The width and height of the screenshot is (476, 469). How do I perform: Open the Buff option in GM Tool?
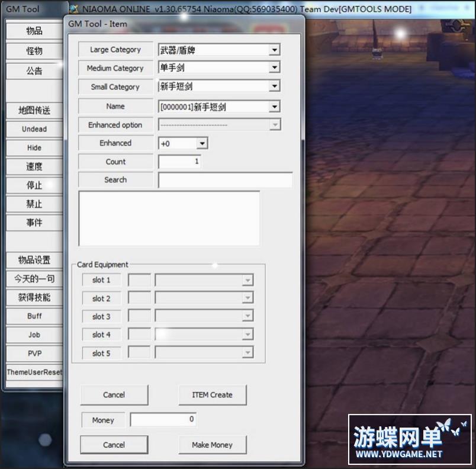pos(34,316)
